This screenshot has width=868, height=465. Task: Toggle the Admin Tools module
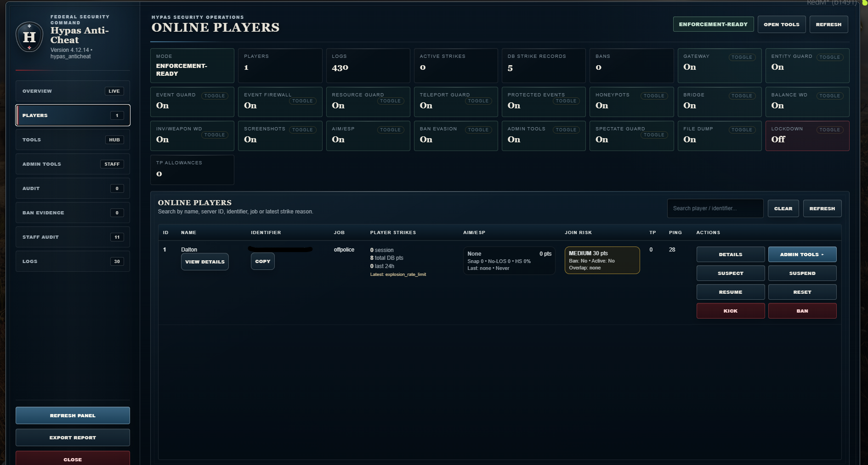566,130
